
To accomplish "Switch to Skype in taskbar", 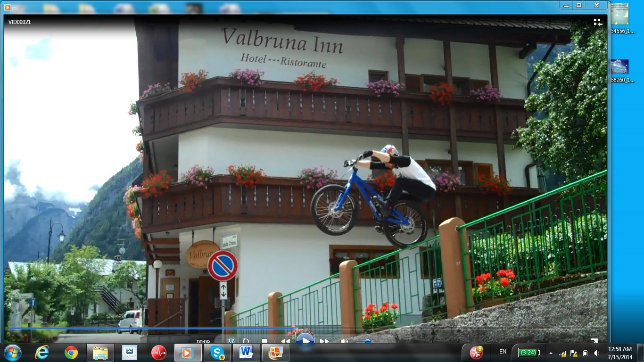I will (x=217, y=353).
